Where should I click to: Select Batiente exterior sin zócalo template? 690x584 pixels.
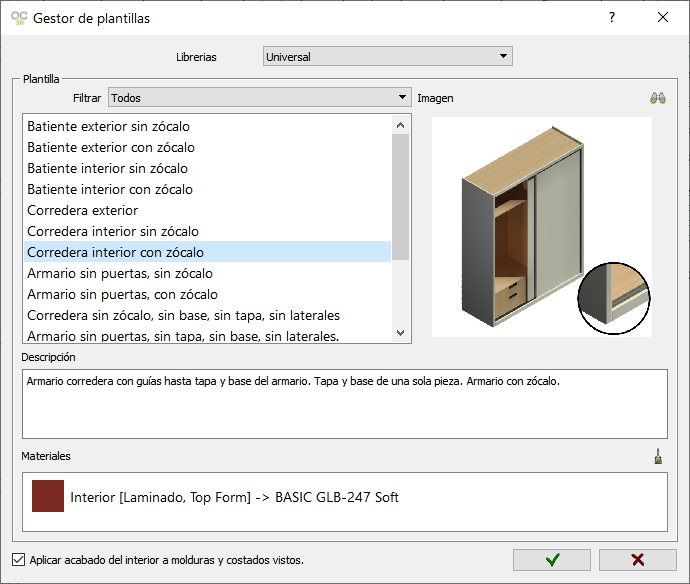[x=207, y=126]
